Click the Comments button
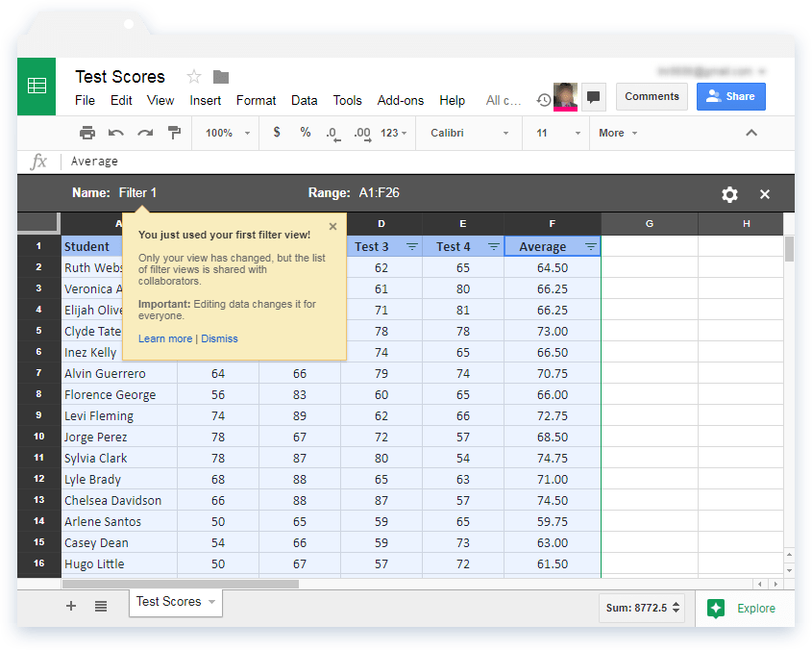 (652, 96)
